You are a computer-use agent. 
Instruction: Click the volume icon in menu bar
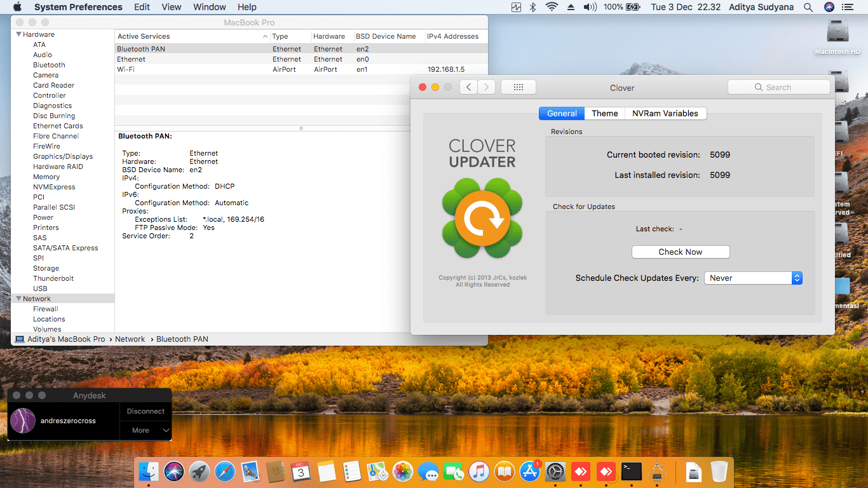590,7
